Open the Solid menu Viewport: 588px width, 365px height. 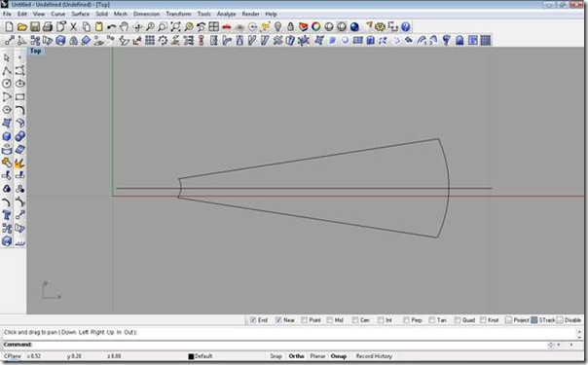[x=101, y=14]
